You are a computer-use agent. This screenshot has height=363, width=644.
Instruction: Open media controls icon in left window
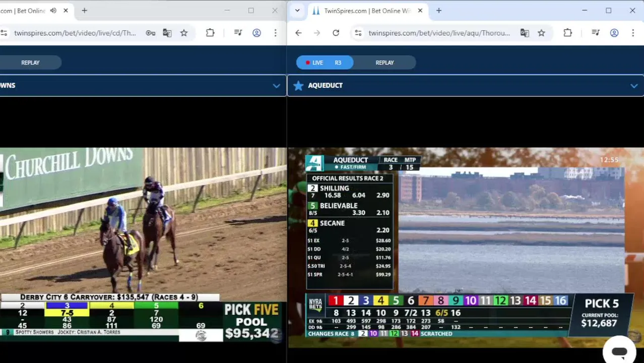238,33
